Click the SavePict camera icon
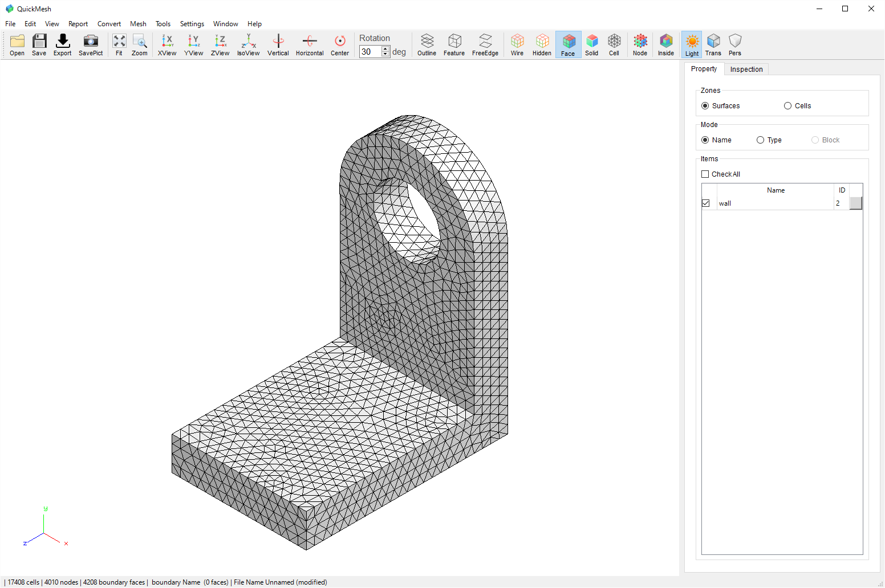The height and width of the screenshot is (588, 885). click(x=91, y=44)
